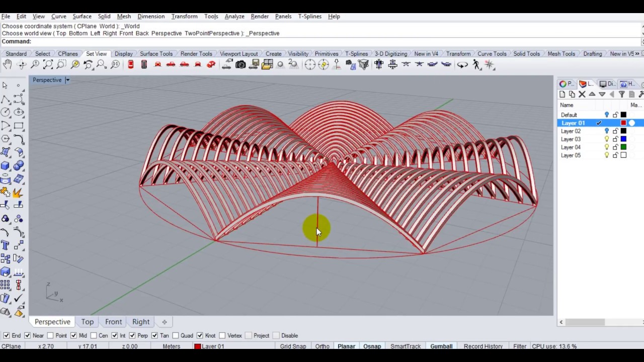This screenshot has height=362, width=644.
Task: Toggle the End osnap checkbox
Action: click(6, 335)
